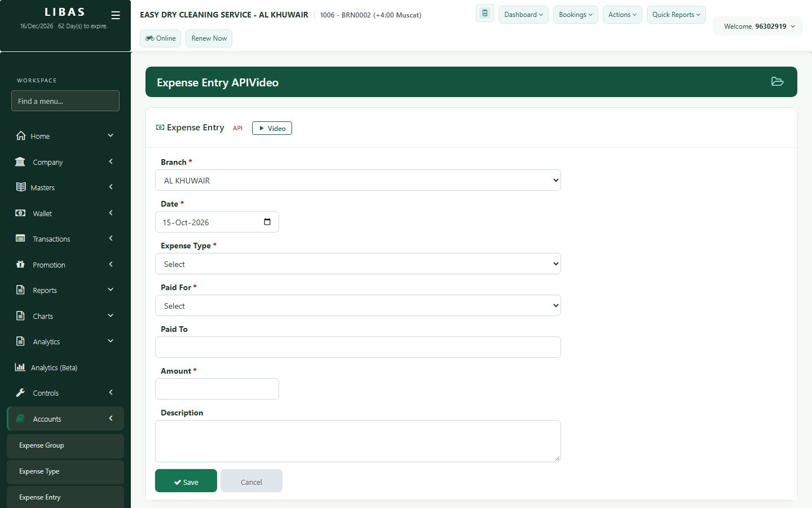Open the Bookings dropdown menu

(x=576, y=15)
